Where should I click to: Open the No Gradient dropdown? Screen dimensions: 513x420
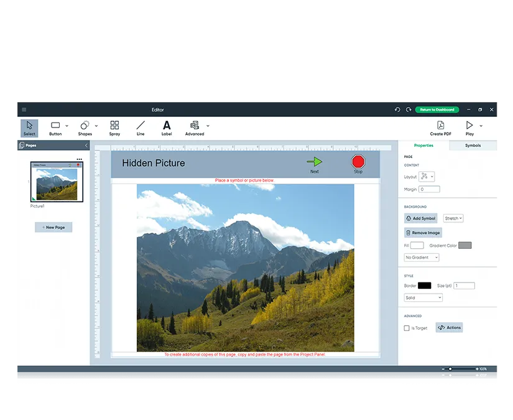[422, 258]
